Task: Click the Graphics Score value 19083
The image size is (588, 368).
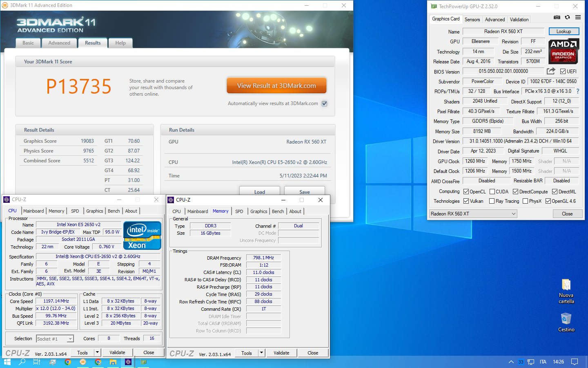Action: coord(87,141)
